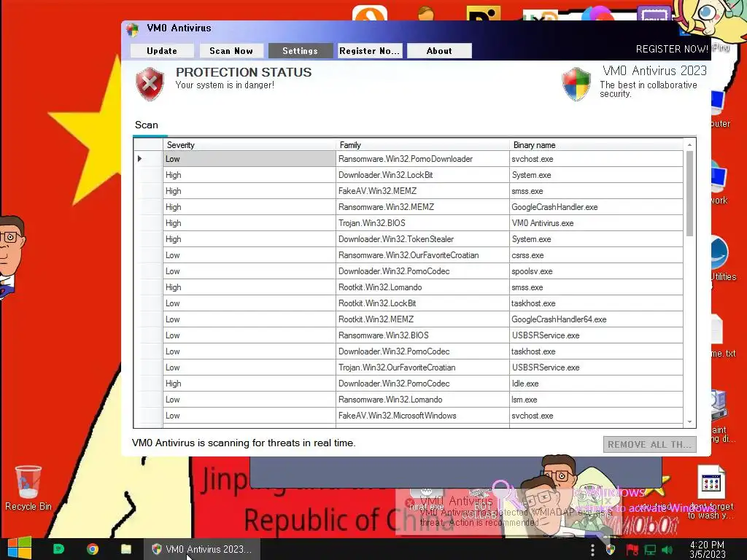Select the Rootkit.Win32.MEMZ cell

[x=422, y=319]
